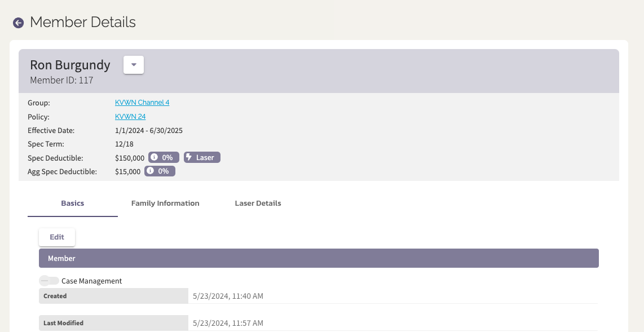The image size is (644, 332).
Task: Click the $150,000 spec deductible amount
Action: click(x=129, y=158)
